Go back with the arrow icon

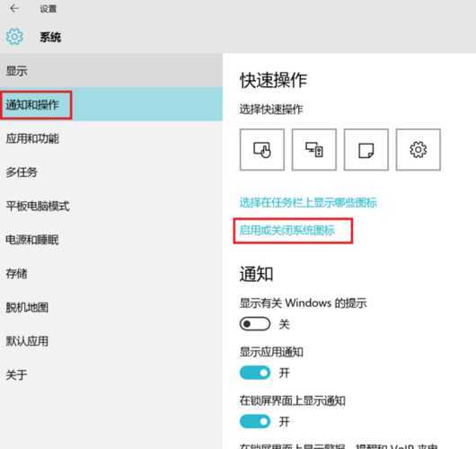(14, 8)
